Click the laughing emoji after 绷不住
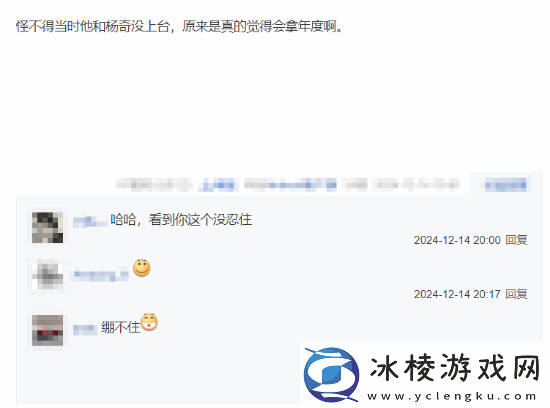The height and width of the screenshot is (408, 550). point(149,322)
